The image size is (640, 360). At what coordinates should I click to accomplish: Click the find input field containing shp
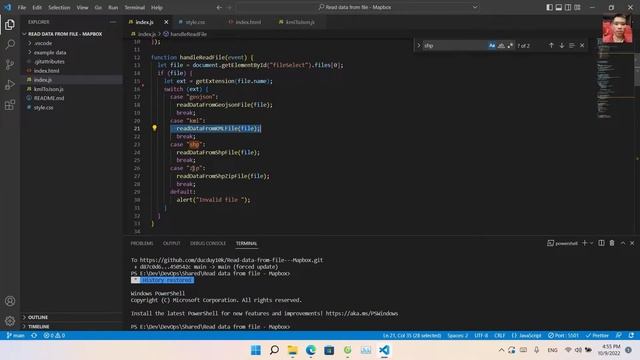click(x=454, y=45)
